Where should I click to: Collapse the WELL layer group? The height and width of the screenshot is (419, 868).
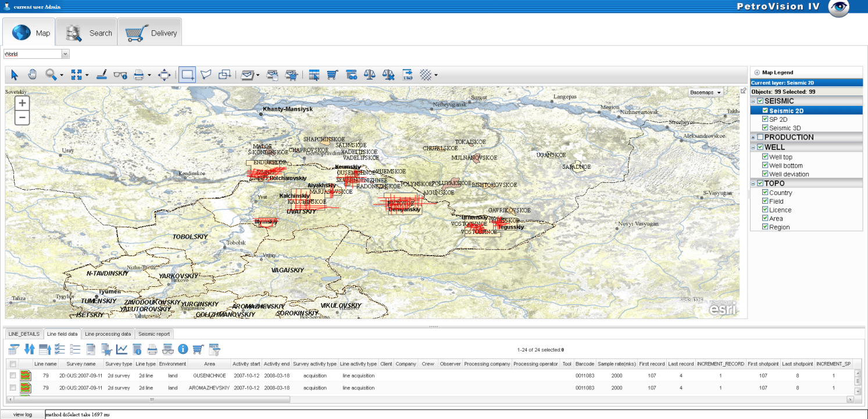(x=753, y=147)
